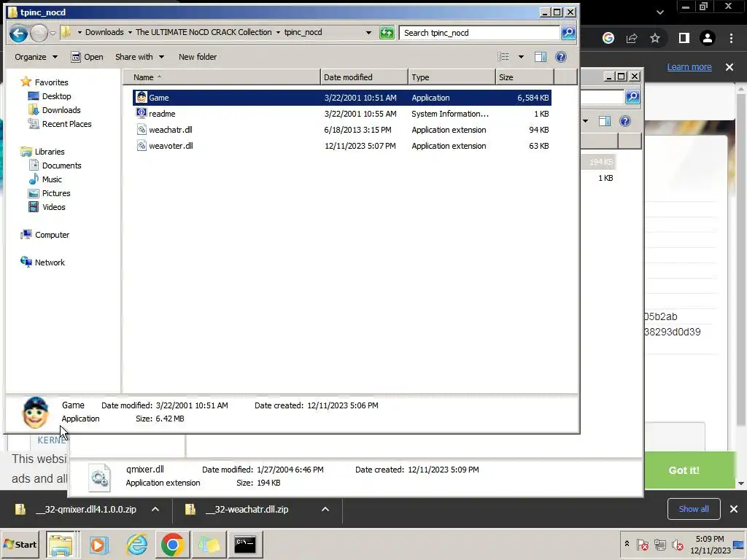This screenshot has height=560, width=747.
Task: Select the Game application file
Action: tap(341, 98)
